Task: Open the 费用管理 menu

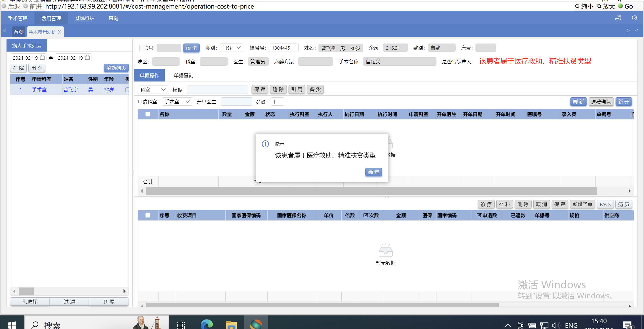Action: tap(51, 18)
